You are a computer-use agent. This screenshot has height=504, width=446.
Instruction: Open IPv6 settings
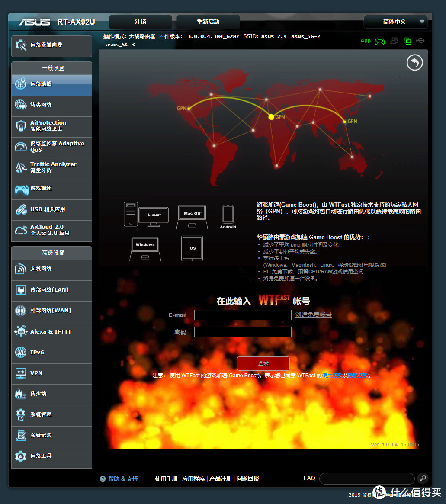click(52, 353)
